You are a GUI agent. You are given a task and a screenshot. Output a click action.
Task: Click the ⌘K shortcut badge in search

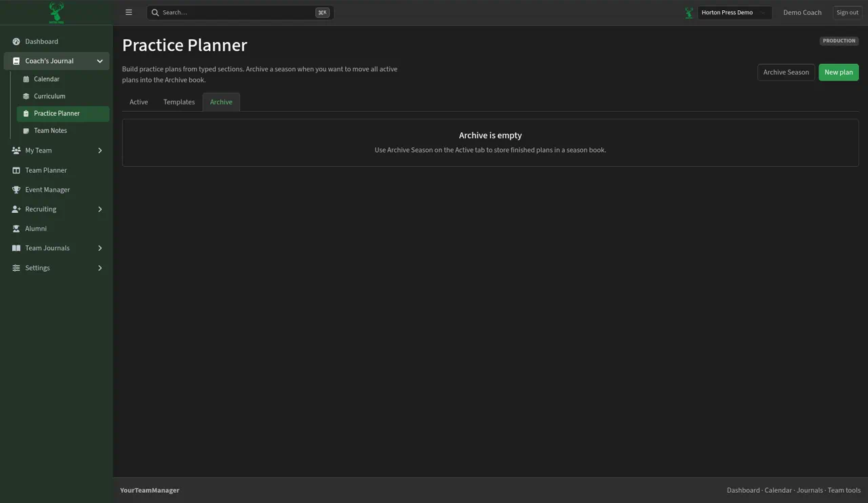pyautogui.click(x=322, y=12)
